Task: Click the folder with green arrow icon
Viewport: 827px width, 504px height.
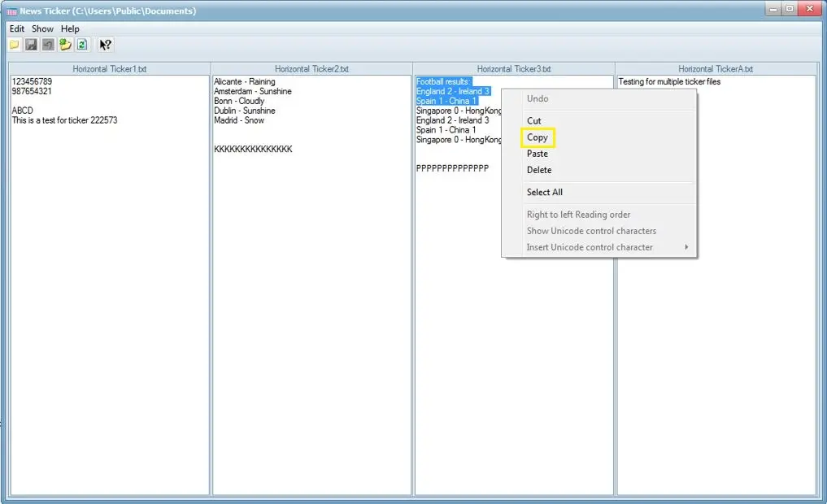Action: 65,45
